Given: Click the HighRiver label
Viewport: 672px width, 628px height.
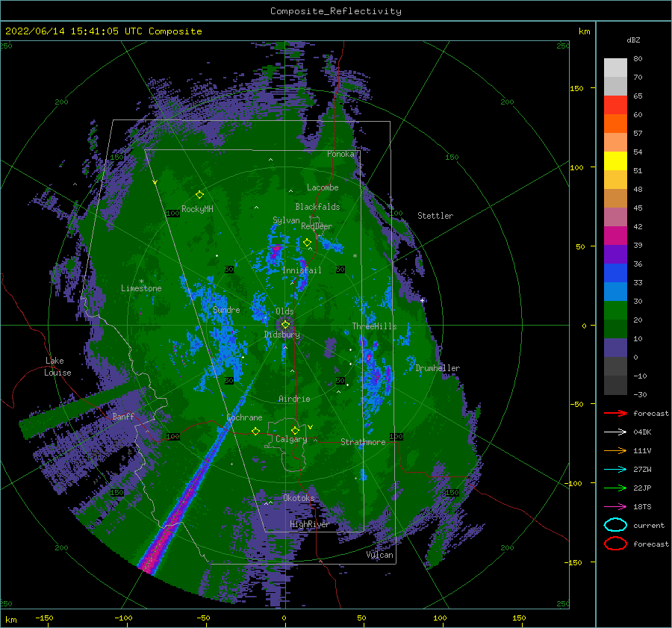Looking at the screenshot, I should (310, 524).
